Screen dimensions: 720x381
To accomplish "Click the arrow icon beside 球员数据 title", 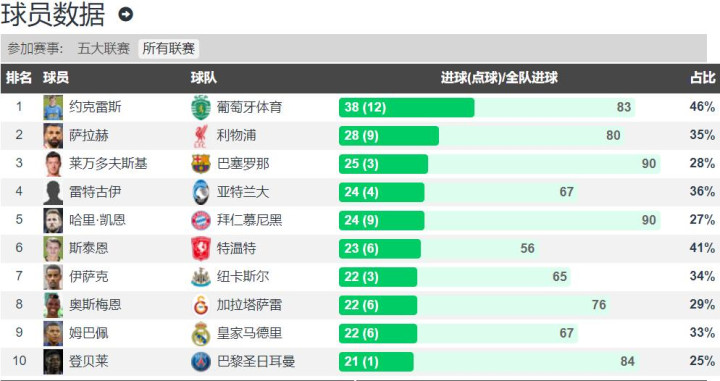I will [x=125, y=15].
